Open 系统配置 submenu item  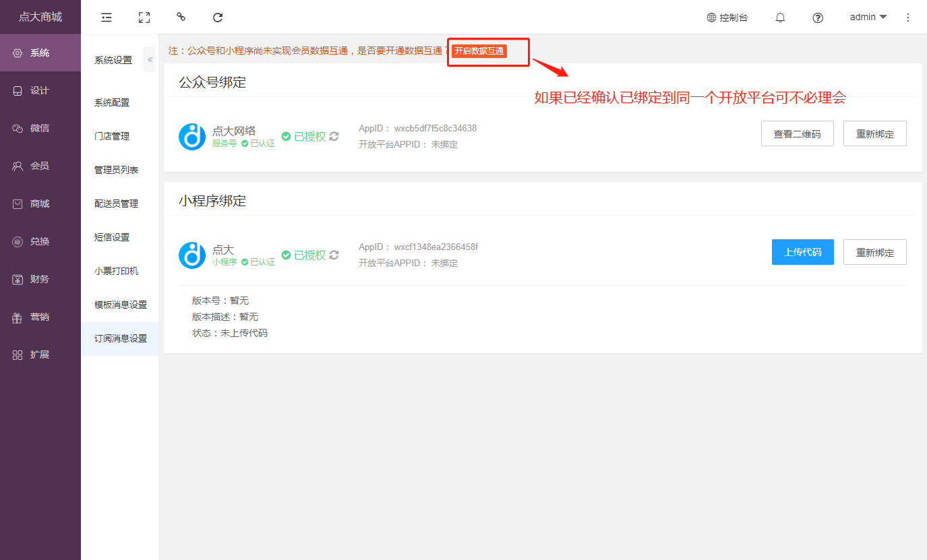(120, 102)
